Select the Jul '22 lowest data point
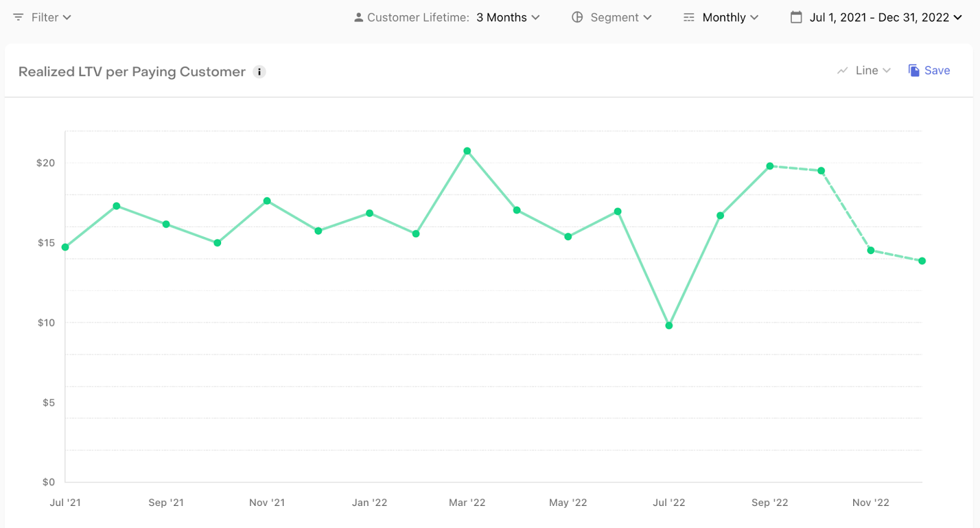The height and width of the screenshot is (528, 980). pyautogui.click(x=669, y=326)
